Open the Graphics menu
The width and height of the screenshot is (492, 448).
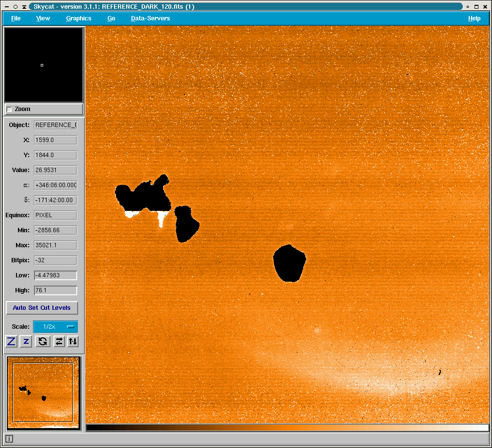(x=79, y=18)
